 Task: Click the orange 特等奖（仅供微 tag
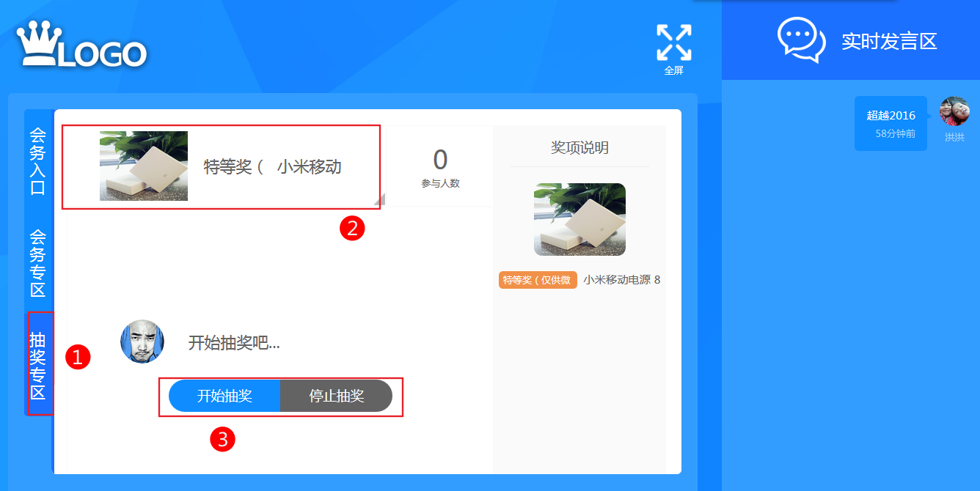click(x=538, y=280)
